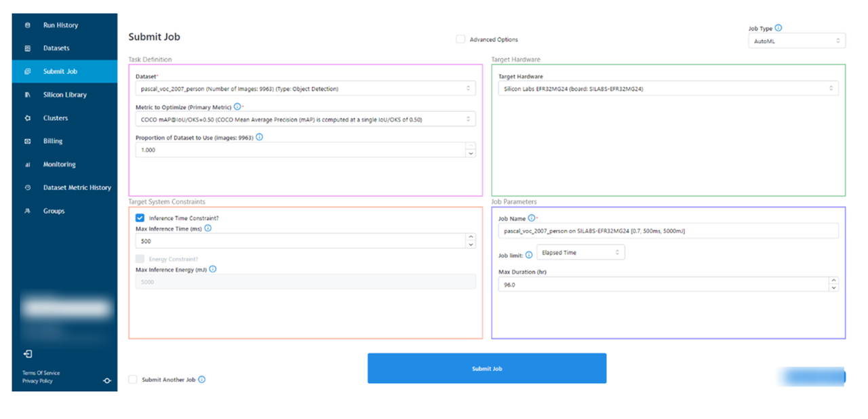Open the Target Hardware dropdown

click(x=668, y=87)
